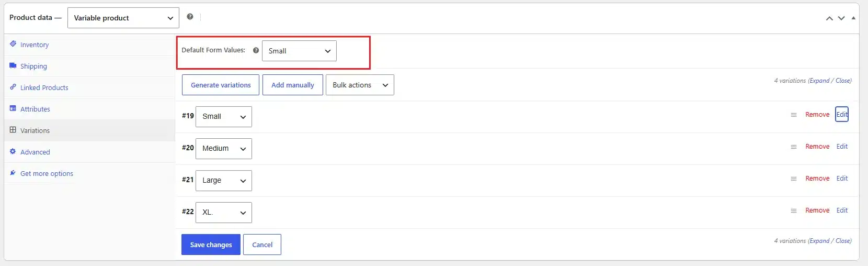Click the #20 variation ID text

pos(188,148)
